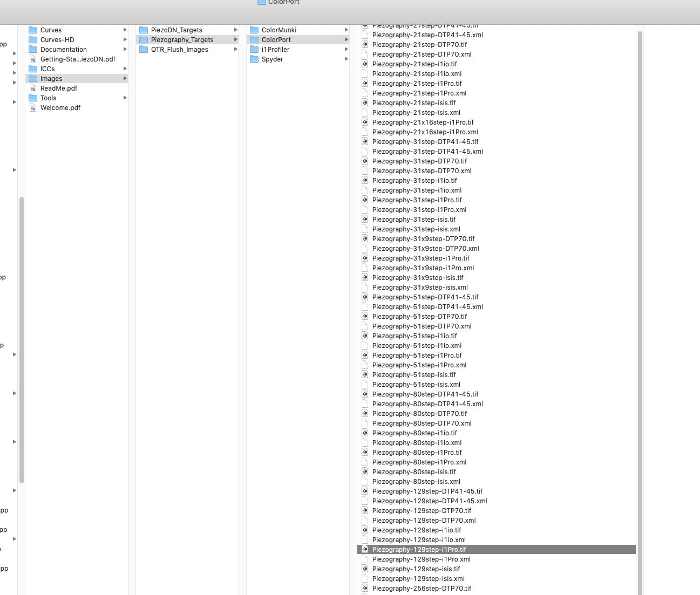Click the Piezography_Targets folder icon
Viewport: 700px width, 595px height.
(x=144, y=40)
